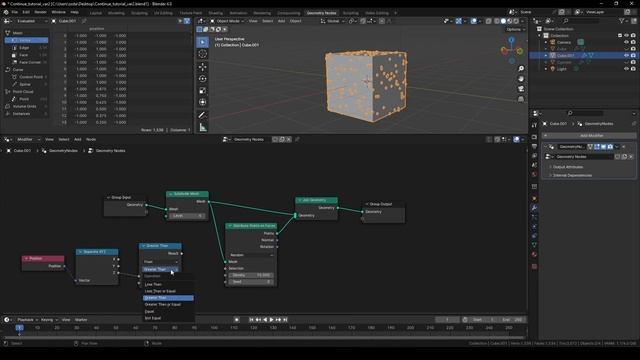Select the Edge domain in spreadsheet
Image resolution: width=640 pixels, height=360 pixels.
(x=28, y=48)
